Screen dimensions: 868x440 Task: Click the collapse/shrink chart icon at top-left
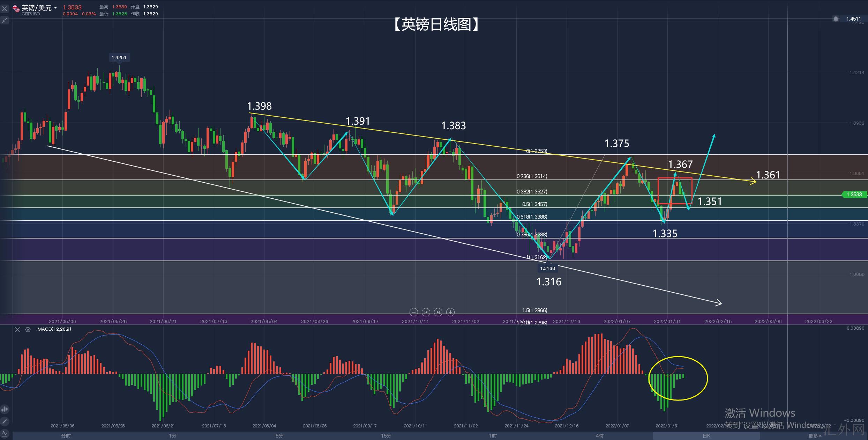5,21
